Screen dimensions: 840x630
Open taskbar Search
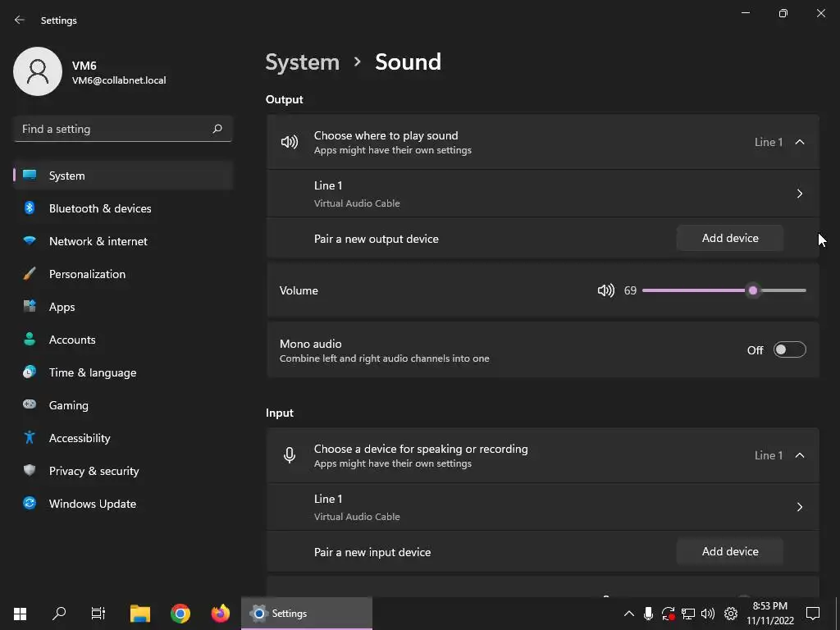pyautogui.click(x=59, y=614)
